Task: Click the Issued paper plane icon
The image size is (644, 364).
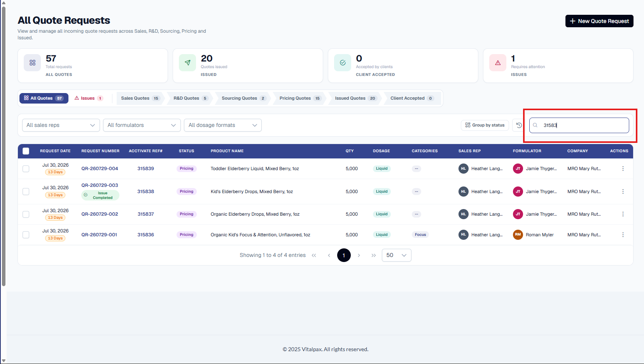Action: [x=187, y=63]
